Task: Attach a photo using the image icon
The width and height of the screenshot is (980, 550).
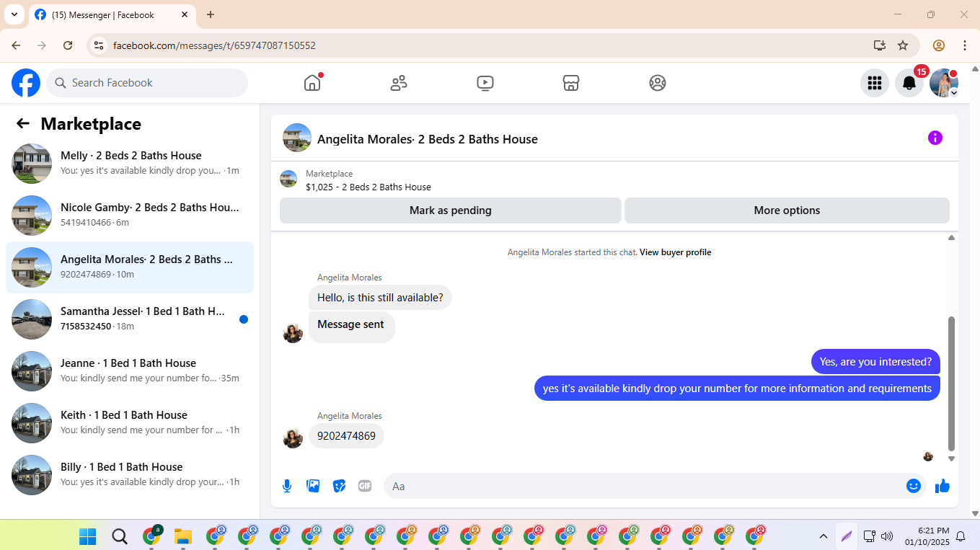Action: pos(313,486)
